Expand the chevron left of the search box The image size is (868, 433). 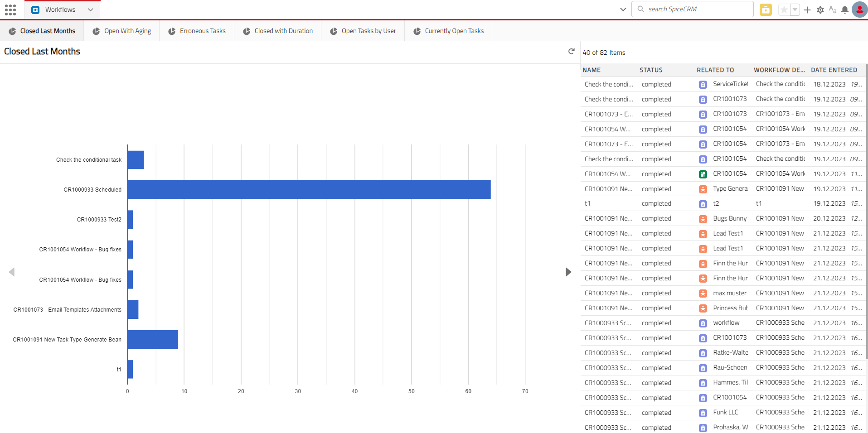pyautogui.click(x=623, y=10)
